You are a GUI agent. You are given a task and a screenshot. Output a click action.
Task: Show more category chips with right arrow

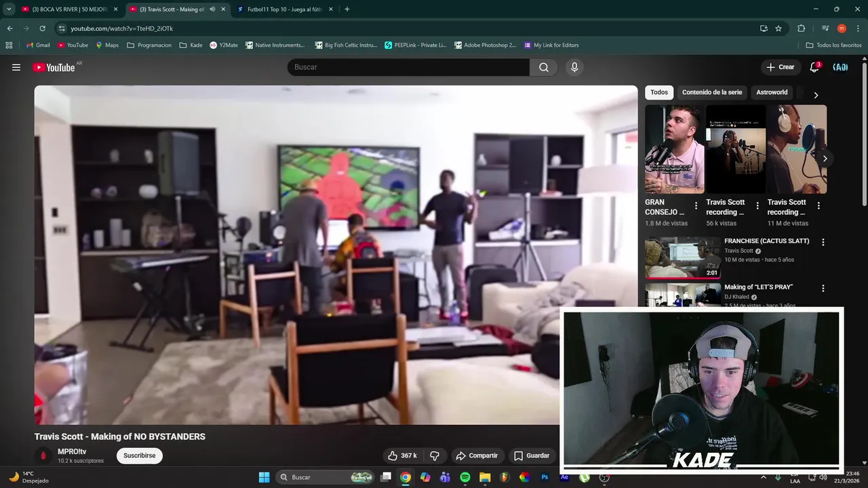[816, 95]
